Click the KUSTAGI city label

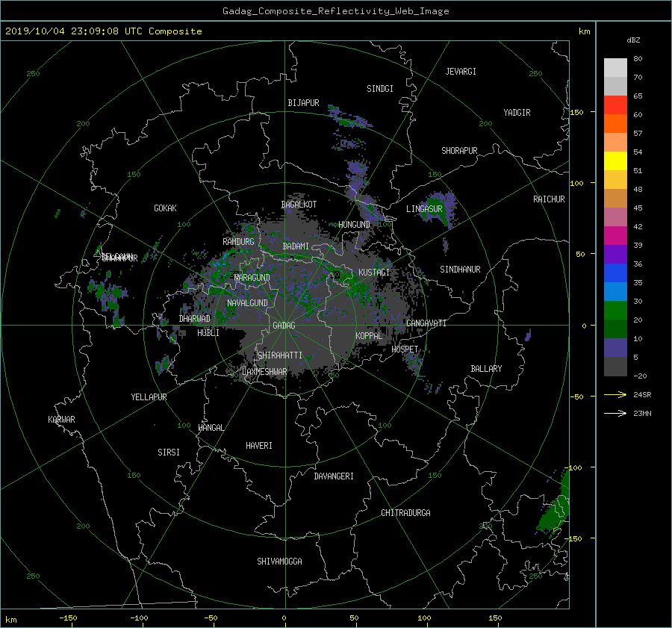(374, 273)
